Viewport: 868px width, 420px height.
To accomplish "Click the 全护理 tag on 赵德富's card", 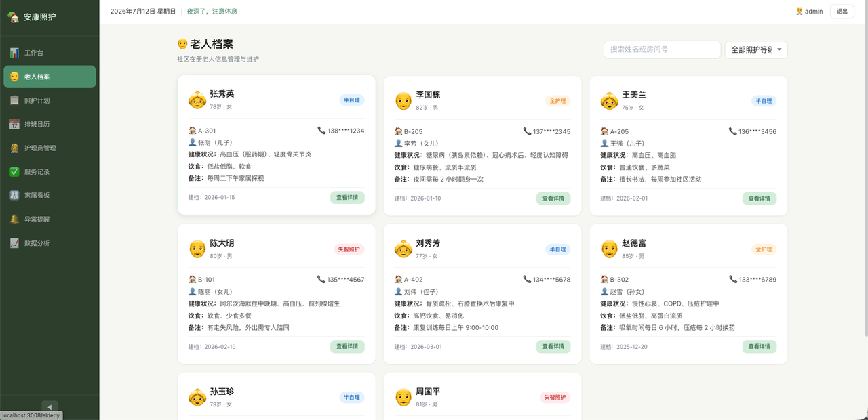I will (x=764, y=249).
